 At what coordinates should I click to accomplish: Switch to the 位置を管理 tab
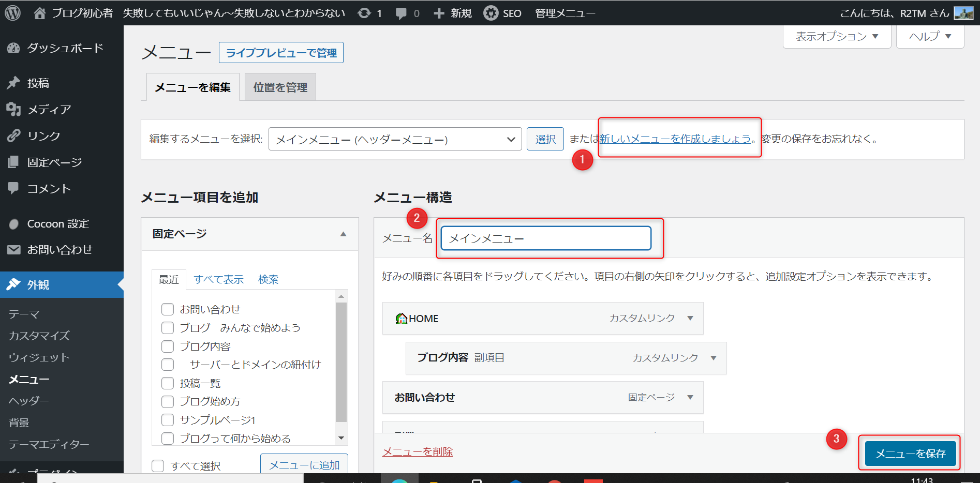point(280,87)
